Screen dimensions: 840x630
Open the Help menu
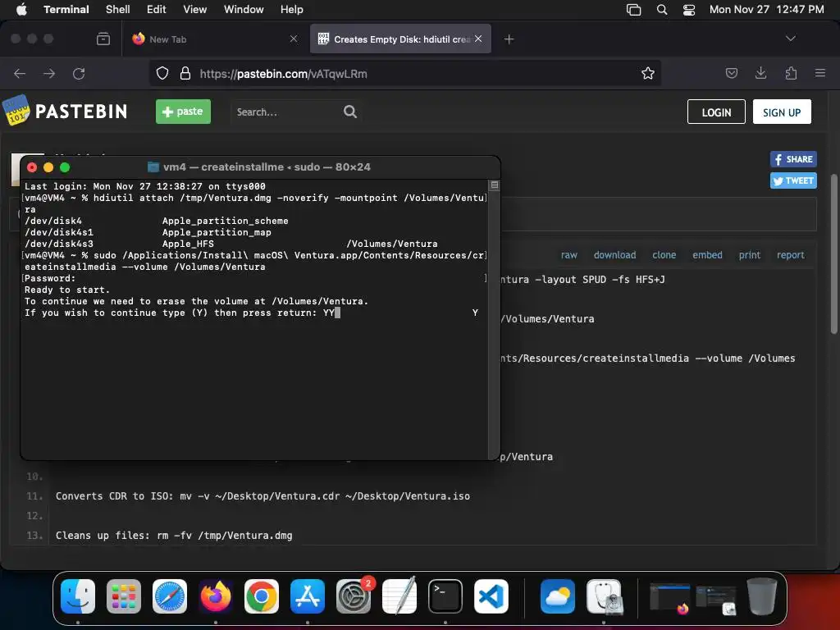tap(291, 9)
